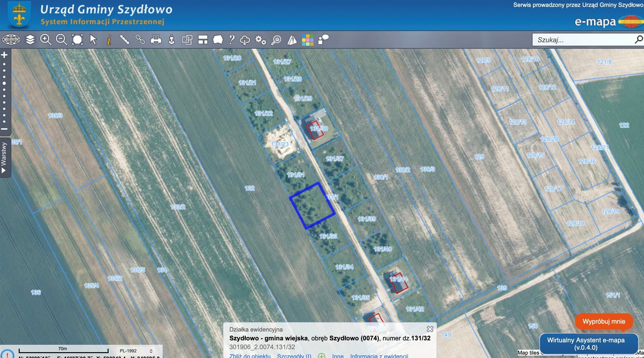644x358 pixels.
Task: Expand the Warstwy side panel
Action: point(5,158)
